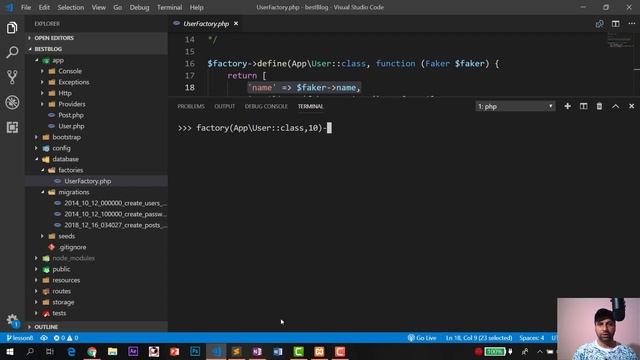Open Task View on the taskbar

coord(50,351)
